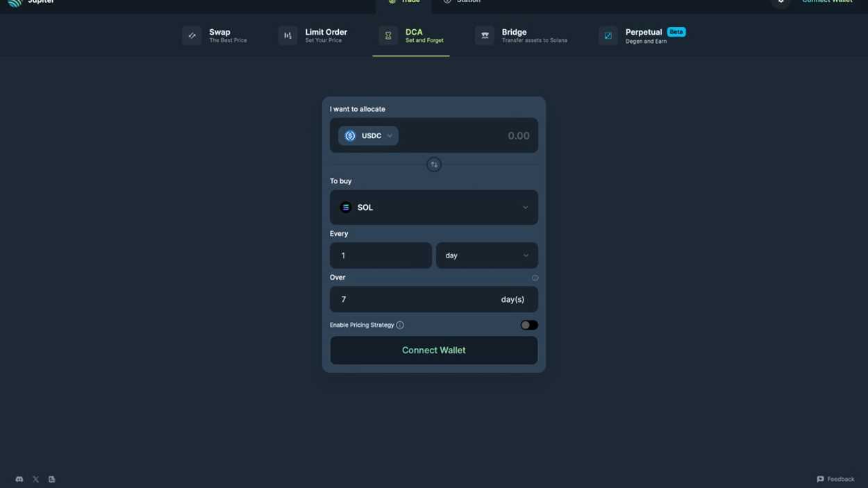Click the Over 7 day(s) field
The height and width of the screenshot is (488, 868).
pos(434,299)
